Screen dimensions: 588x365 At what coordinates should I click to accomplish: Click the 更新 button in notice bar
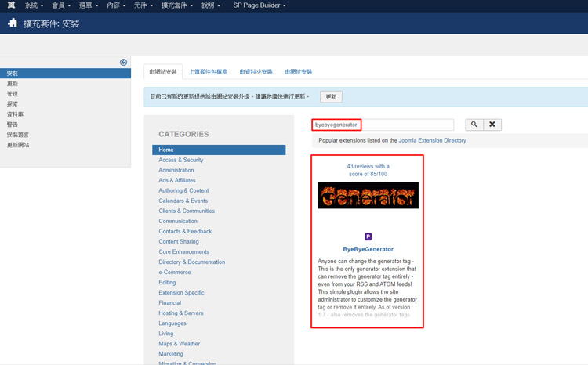tap(331, 96)
